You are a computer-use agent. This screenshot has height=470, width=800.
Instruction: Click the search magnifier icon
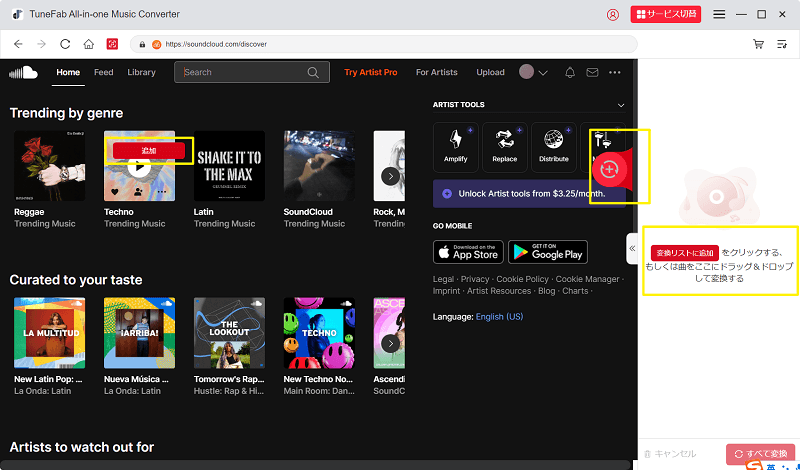click(x=313, y=72)
